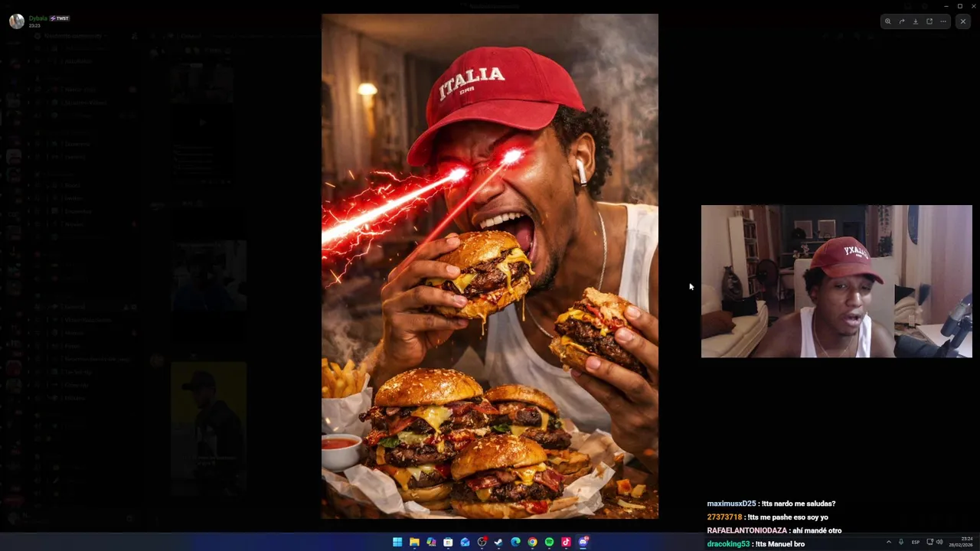Open the Mail app taskbar icon

pyautogui.click(x=465, y=542)
